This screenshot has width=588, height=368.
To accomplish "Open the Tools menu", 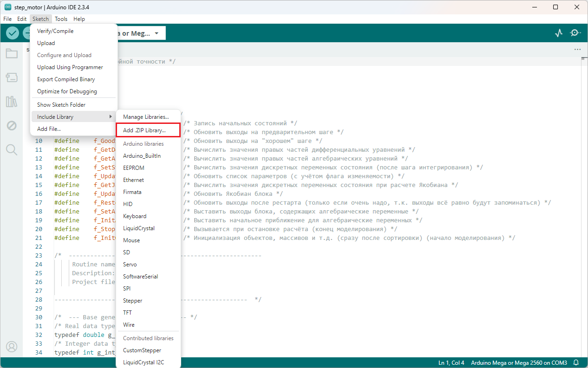I will coord(61,19).
